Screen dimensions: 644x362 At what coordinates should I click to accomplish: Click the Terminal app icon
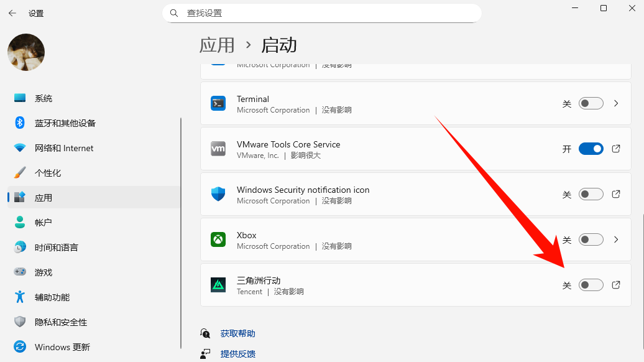(x=218, y=103)
